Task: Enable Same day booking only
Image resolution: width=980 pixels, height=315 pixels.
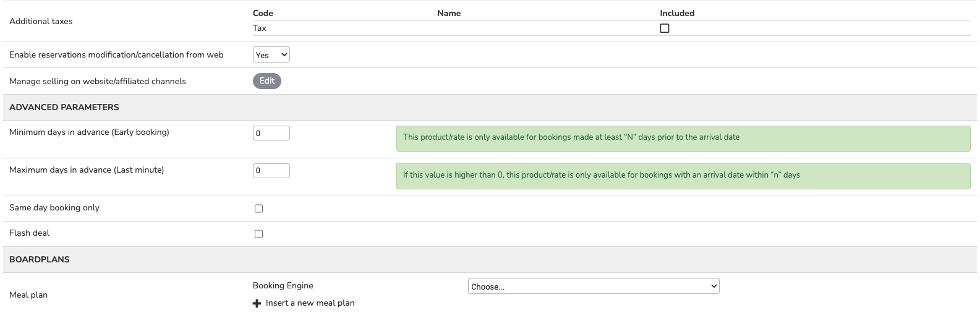Action: pos(258,209)
